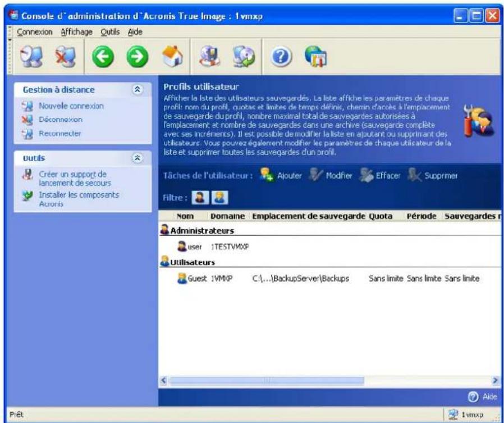This screenshot has height=423, width=504.
Task: Click the 1TESTVMXP domain cell
Action: tap(230, 247)
